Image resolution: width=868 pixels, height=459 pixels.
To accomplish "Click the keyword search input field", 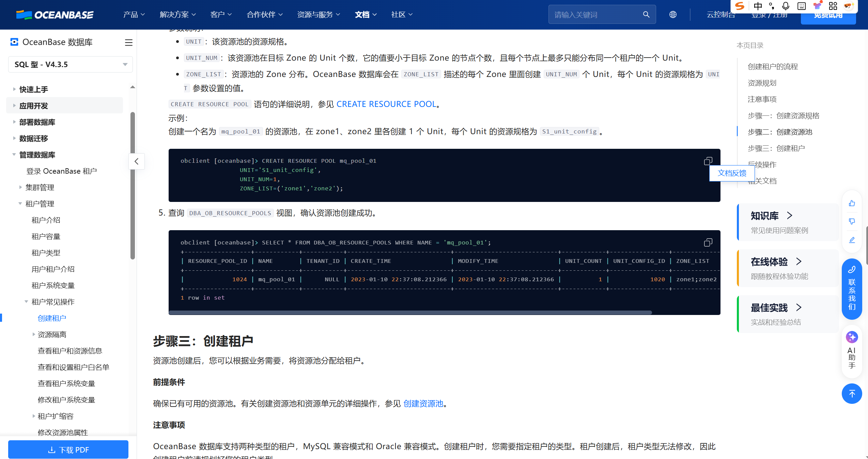I will (x=596, y=15).
